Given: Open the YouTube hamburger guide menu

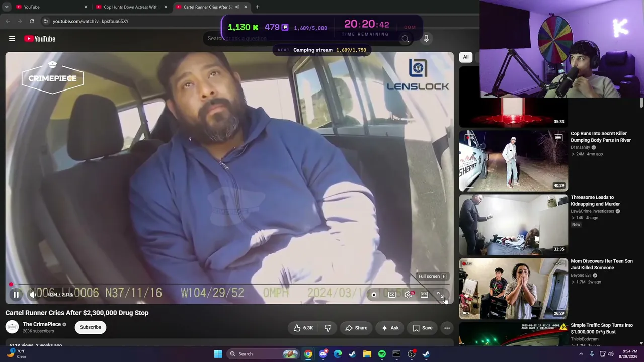Looking at the screenshot, I should (12, 39).
